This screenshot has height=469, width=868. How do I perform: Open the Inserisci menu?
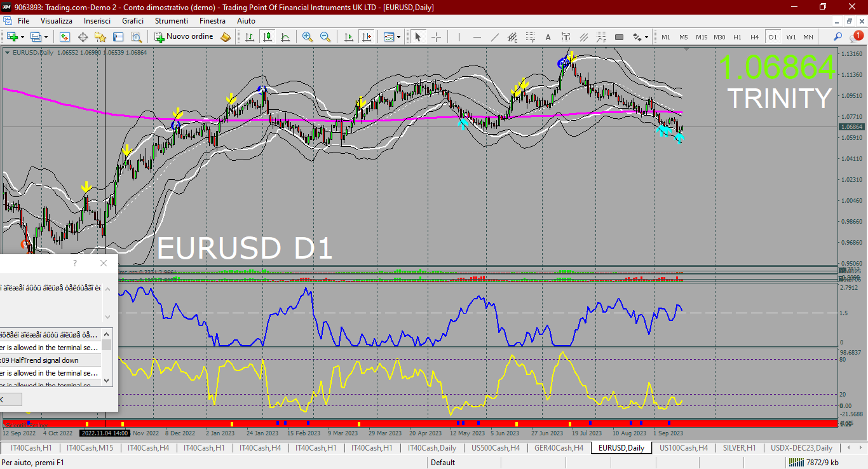click(97, 21)
